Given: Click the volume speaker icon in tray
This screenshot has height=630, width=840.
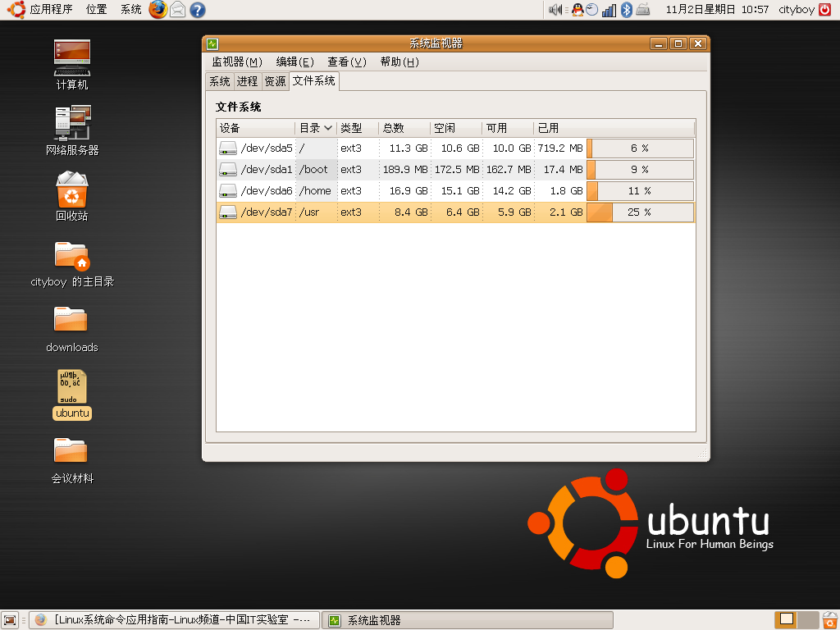Looking at the screenshot, I should point(555,10).
